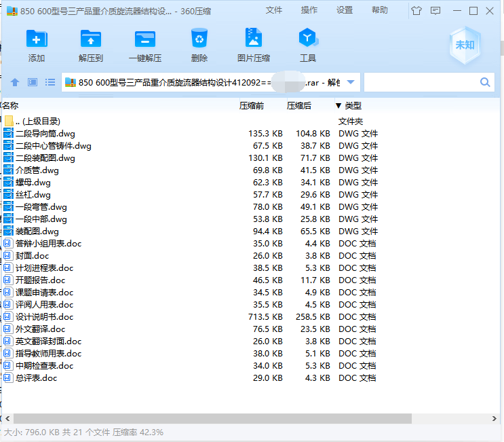The image size is (504, 442).
Task: Click the icon of 装配图.dwg
Action: pos(8,231)
